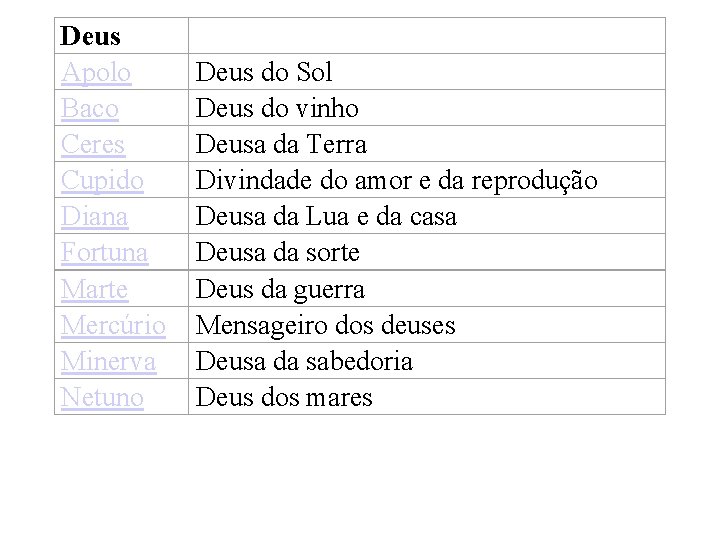Open the Apolo link
720x540 pixels.
(x=96, y=72)
